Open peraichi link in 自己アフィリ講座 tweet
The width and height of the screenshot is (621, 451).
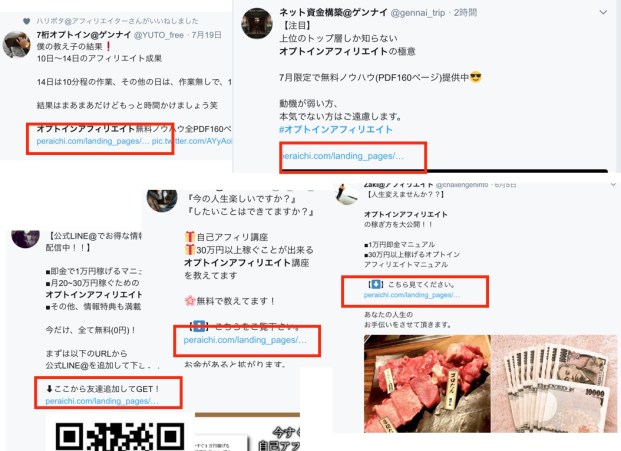(245, 340)
